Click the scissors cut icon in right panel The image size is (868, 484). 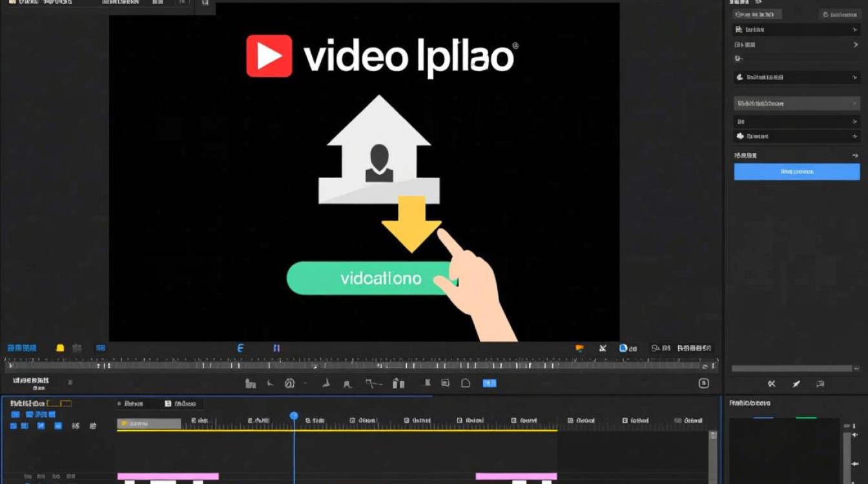click(x=771, y=384)
